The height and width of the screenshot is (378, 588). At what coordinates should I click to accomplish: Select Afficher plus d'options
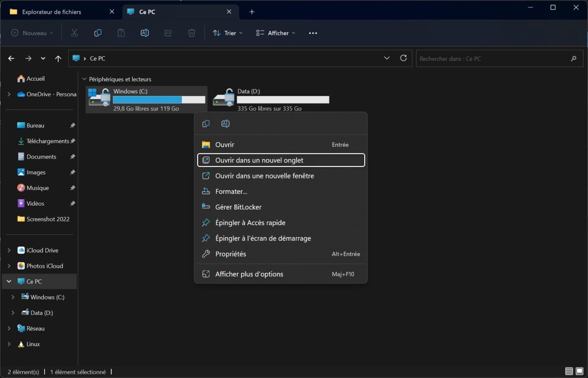point(281,274)
